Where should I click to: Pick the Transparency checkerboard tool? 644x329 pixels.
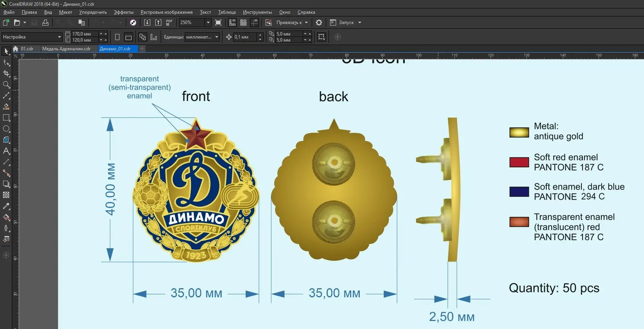click(6, 195)
